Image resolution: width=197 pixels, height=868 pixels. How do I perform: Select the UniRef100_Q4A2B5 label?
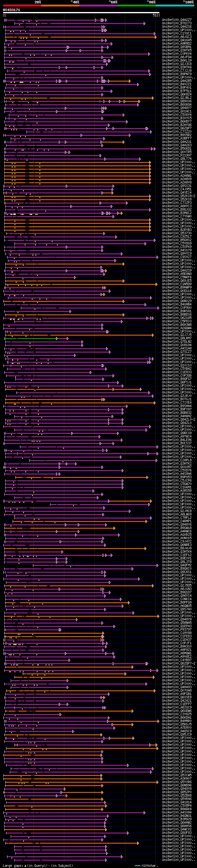coord(177,81)
